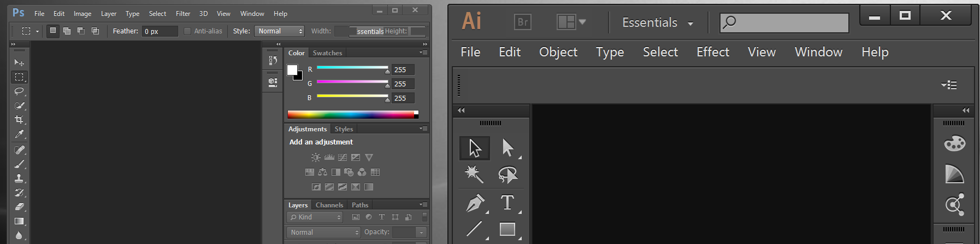Select Illustrator's Type tool

(507, 203)
